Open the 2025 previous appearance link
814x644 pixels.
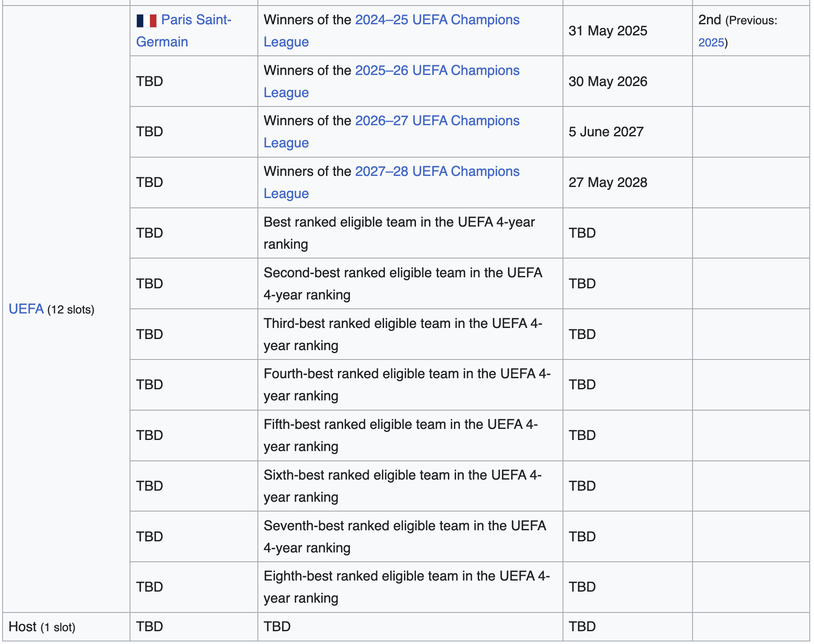[711, 42]
